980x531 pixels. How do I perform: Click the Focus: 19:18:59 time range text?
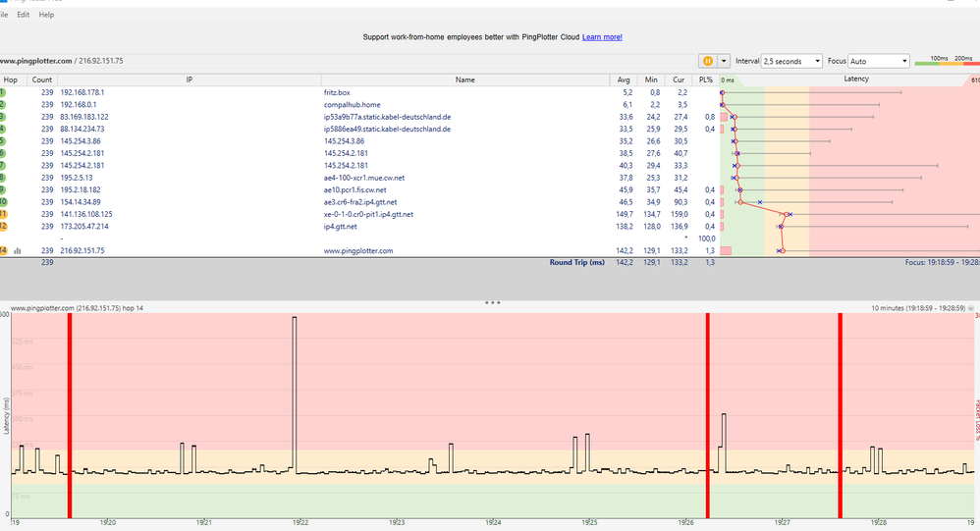[942, 262]
